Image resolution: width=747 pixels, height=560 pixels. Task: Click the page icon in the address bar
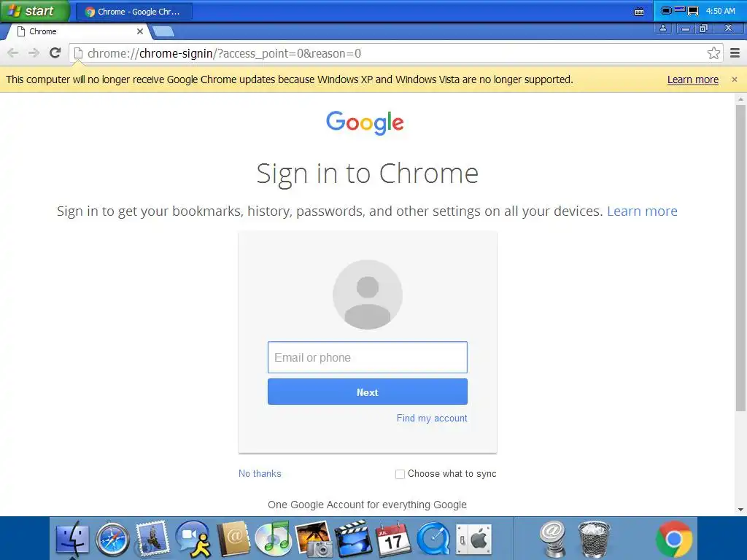pos(79,52)
